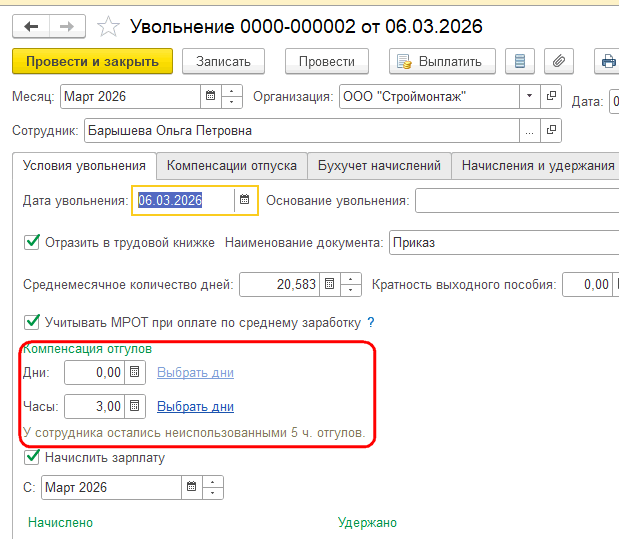The width and height of the screenshot is (619, 539).
Task: Open the calendar picker for the Месяц field
Action: click(x=211, y=96)
